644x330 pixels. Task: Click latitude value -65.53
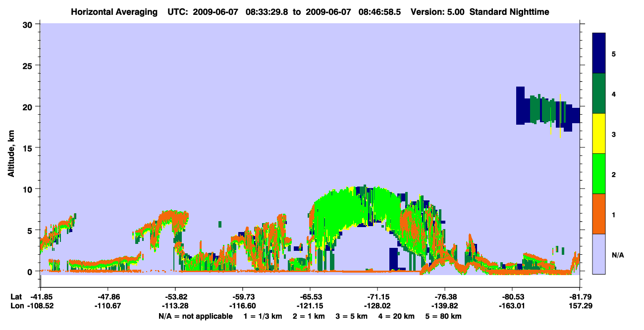[310, 297]
